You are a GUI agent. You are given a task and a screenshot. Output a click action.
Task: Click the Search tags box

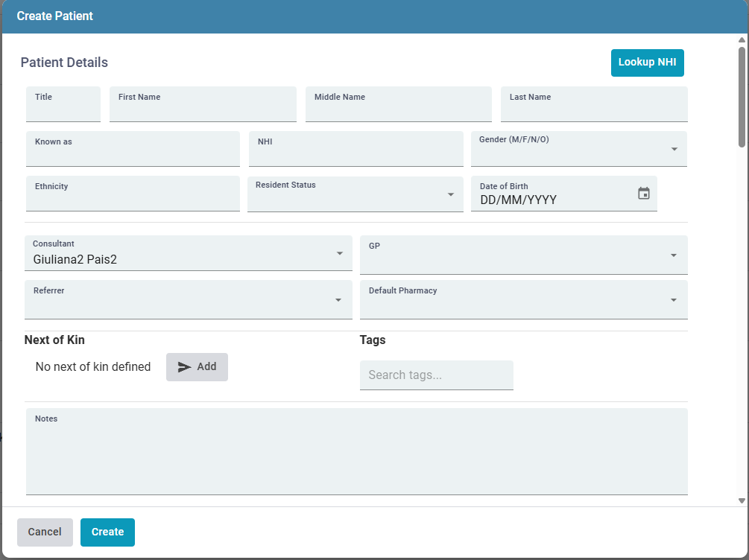click(436, 375)
